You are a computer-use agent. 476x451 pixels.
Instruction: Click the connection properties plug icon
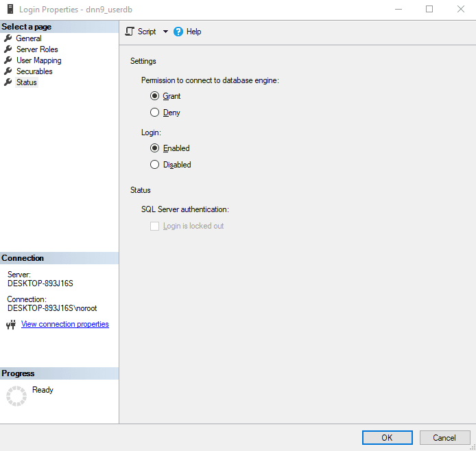pos(10,325)
